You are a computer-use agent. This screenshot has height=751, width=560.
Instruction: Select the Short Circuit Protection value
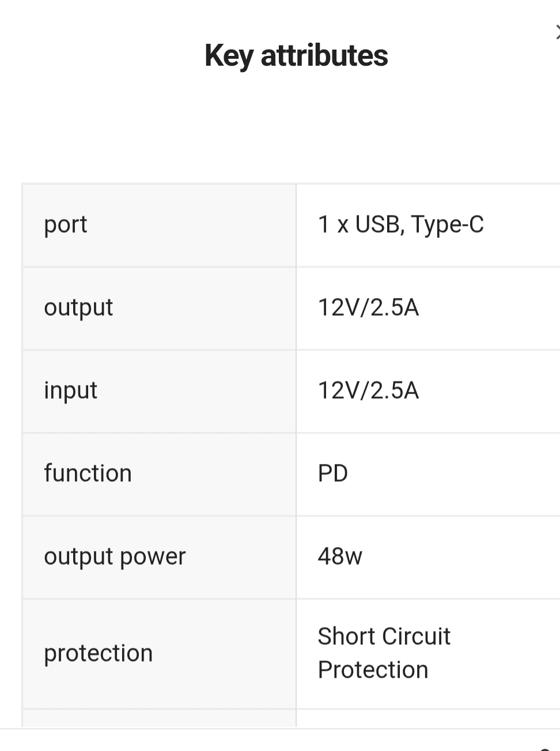(x=384, y=652)
